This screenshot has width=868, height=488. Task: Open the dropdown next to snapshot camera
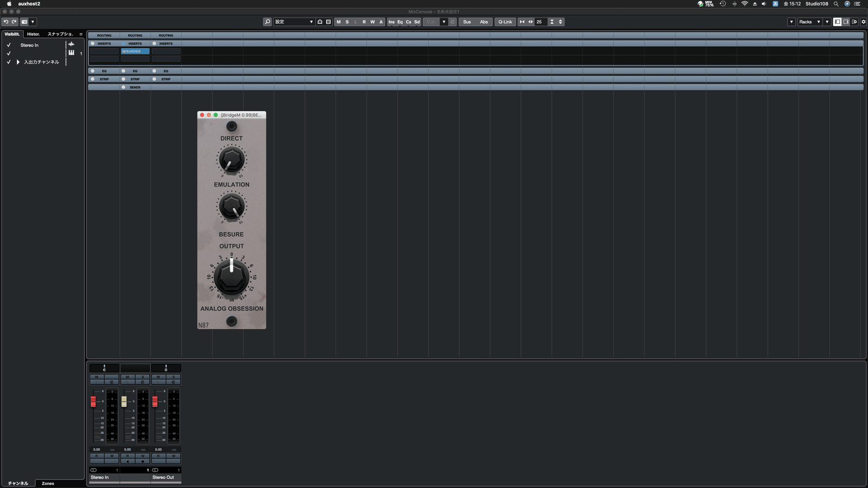pyautogui.click(x=33, y=22)
